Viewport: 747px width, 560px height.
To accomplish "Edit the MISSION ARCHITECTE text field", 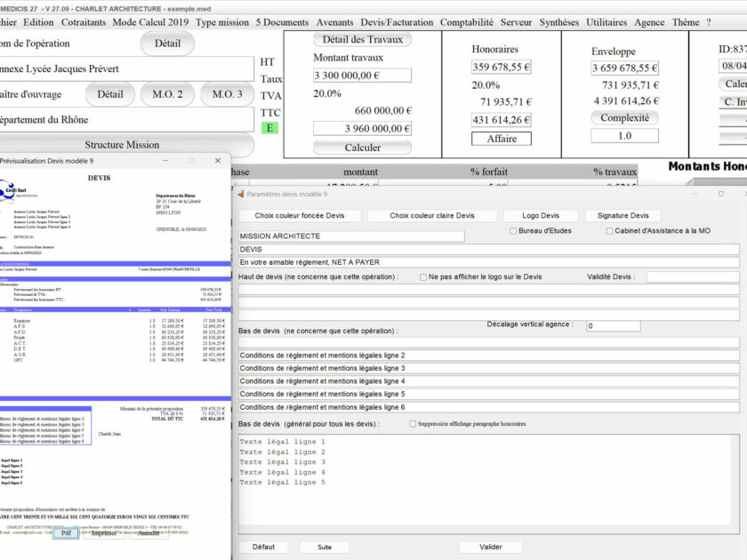I will pos(351,236).
